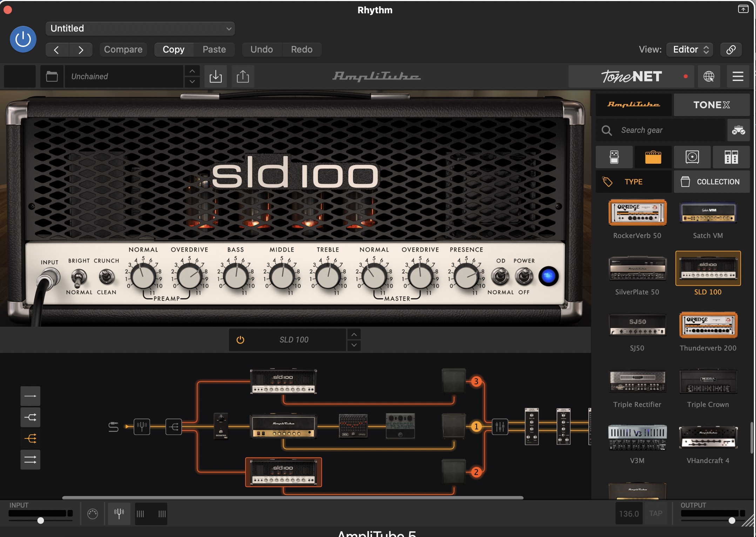Click the Compare button

pyautogui.click(x=123, y=49)
